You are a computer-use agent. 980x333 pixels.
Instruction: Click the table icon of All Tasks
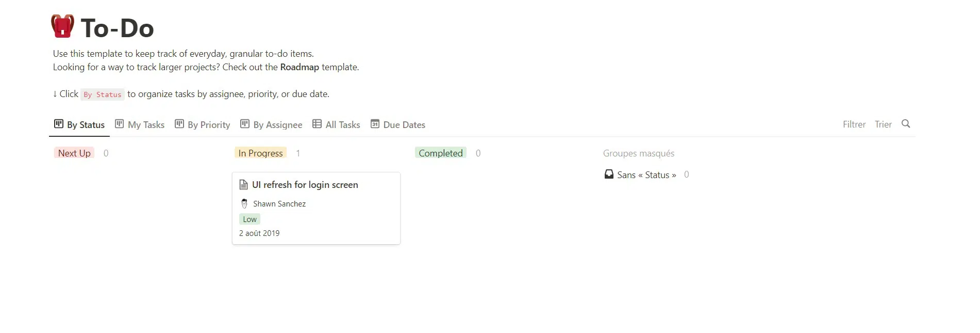317,124
